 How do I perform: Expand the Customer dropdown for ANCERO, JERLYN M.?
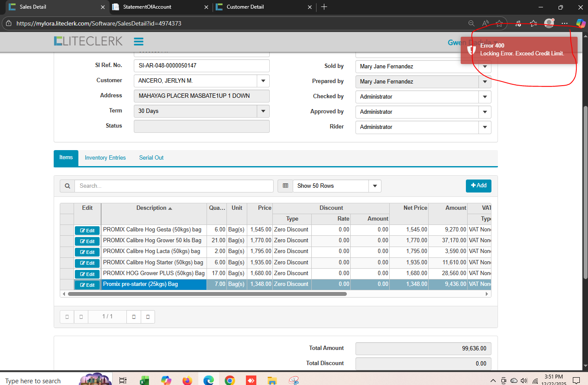pyautogui.click(x=263, y=81)
